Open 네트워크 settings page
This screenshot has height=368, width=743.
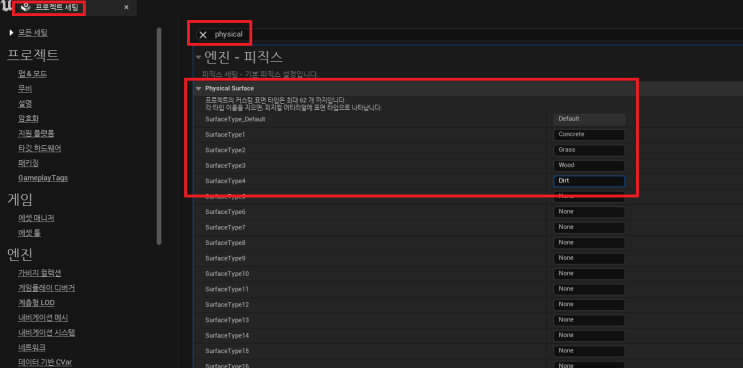click(x=32, y=348)
